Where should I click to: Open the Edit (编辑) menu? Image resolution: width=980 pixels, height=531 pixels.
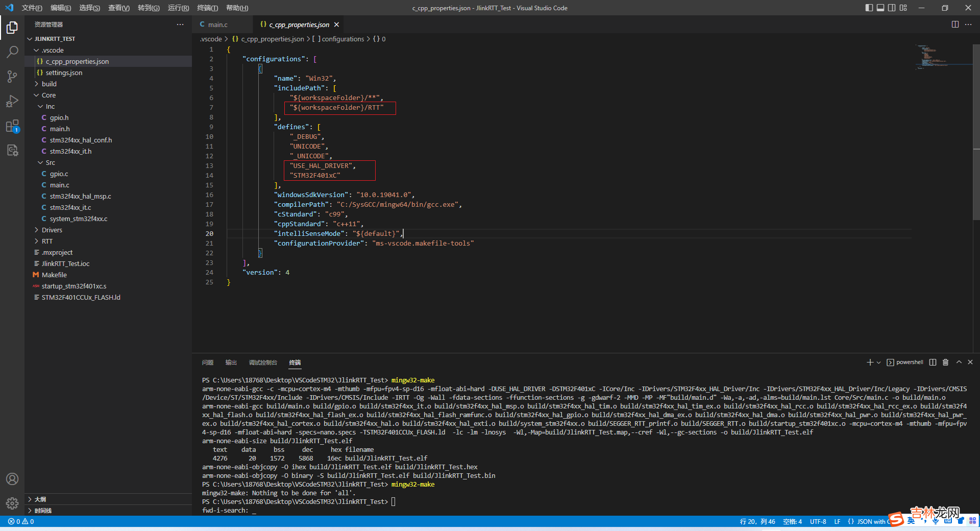click(x=61, y=8)
